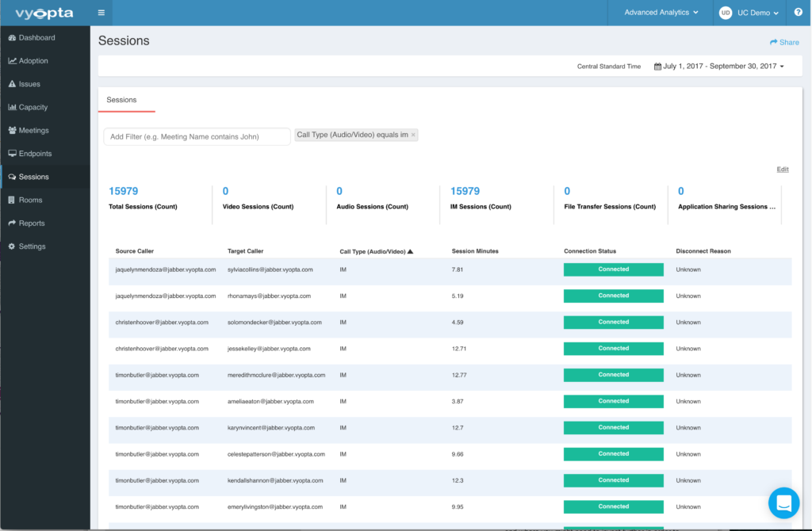This screenshot has height=531, width=812.
Task: Click session minutes value 12.77
Action: tap(459, 375)
